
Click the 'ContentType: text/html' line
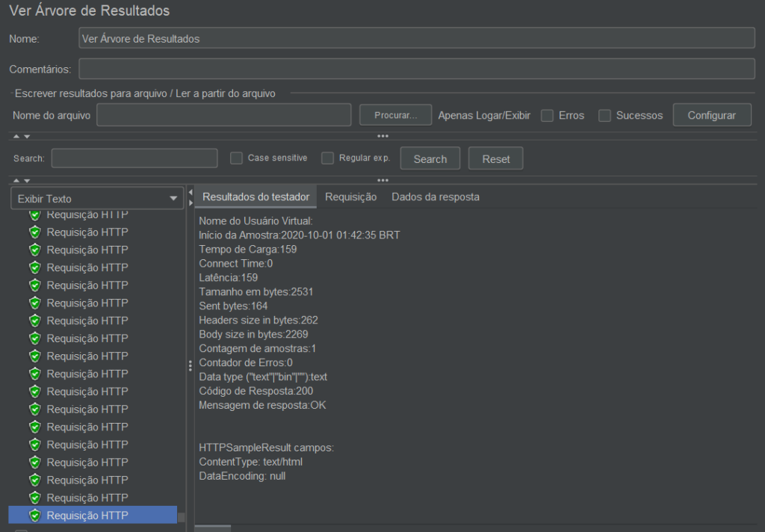[x=251, y=462]
